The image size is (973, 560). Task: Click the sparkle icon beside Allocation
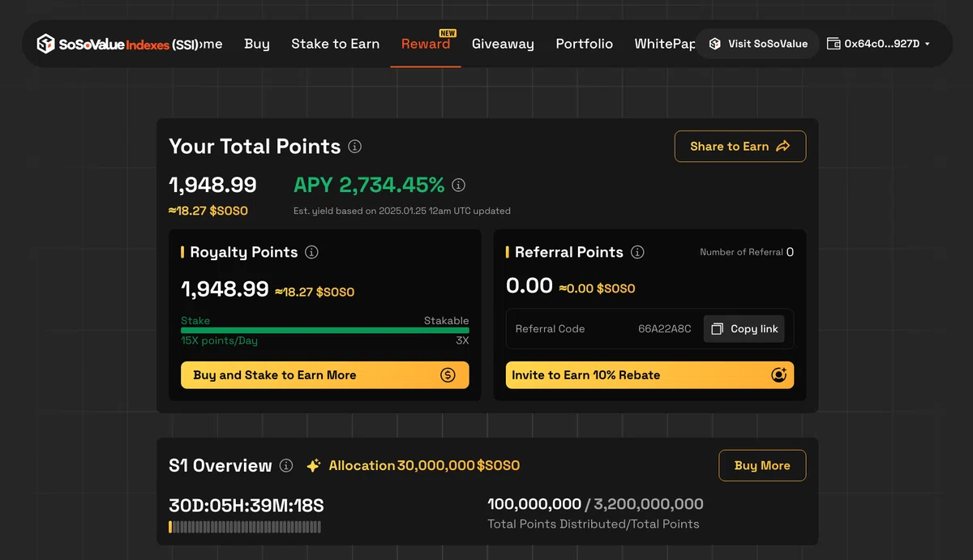point(314,466)
